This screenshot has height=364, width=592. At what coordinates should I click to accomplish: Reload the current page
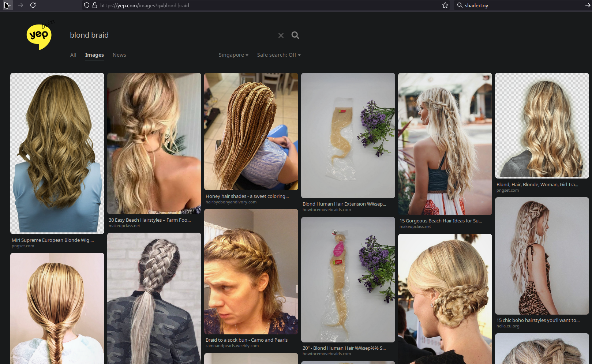33,5
